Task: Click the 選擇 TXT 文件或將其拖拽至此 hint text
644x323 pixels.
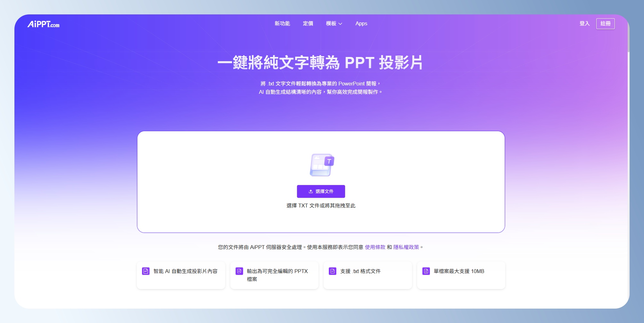Action: (x=321, y=206)
